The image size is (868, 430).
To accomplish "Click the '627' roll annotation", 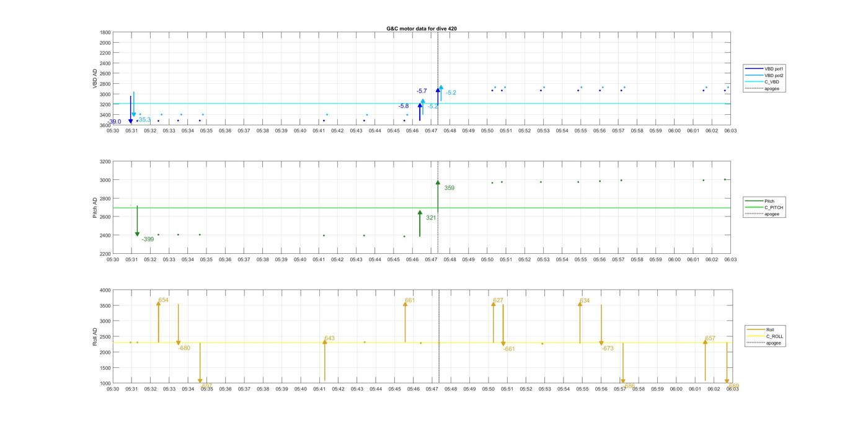I will [498, 300].
